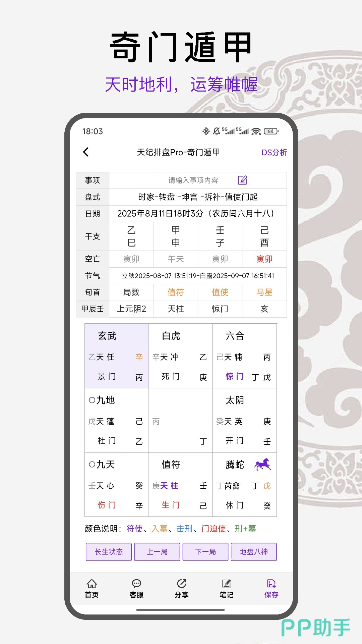Tap the Bluetooth status icon
This screenshot has width=362, height=644.
pos(206,131)
